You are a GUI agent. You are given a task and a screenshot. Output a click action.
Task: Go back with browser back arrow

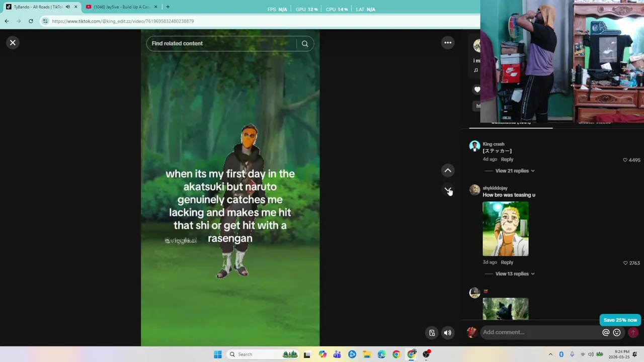click(x=7, y=21)
